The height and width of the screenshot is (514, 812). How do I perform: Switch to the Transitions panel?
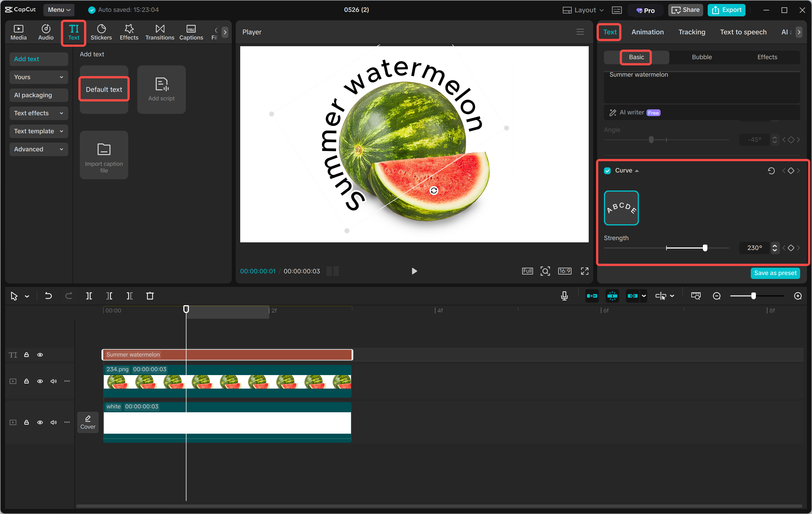coord(160,32)
